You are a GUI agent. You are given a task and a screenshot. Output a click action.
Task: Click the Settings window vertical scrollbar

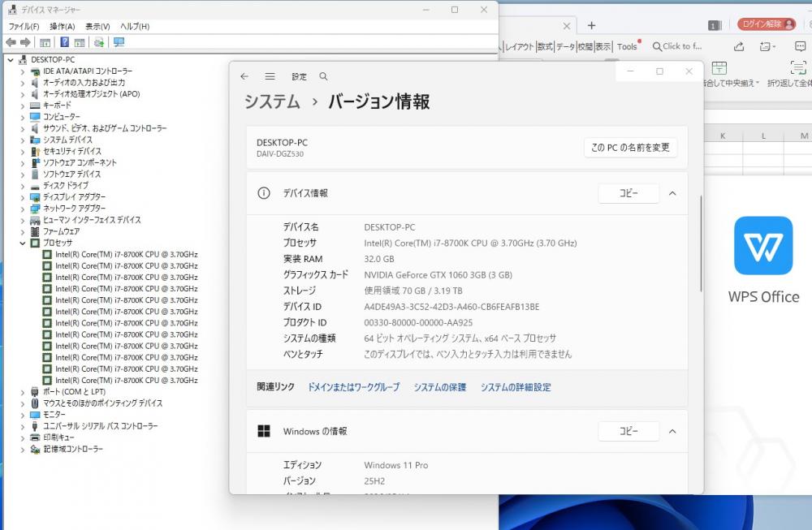[702, 243]
